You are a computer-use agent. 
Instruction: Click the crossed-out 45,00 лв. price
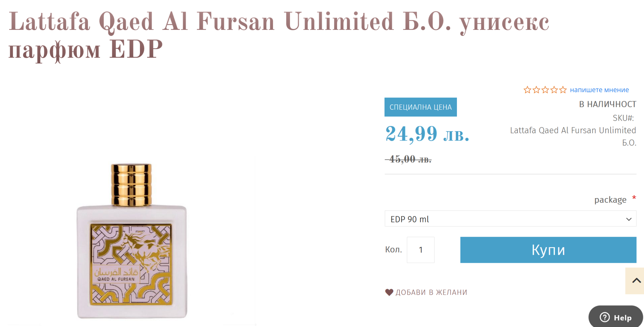click(409, 159)
